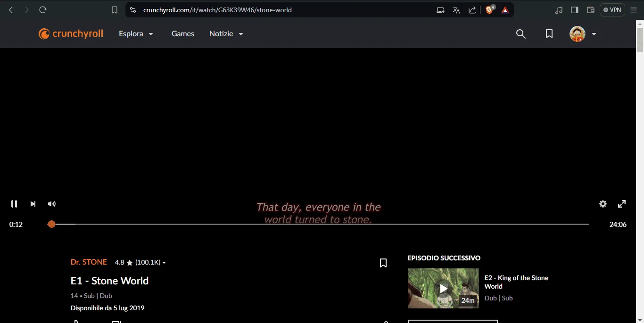Image resolution: width=644 pixels, height=323 pixels.
Task: Click the total duration 24:06
Action: coord(618,225)
